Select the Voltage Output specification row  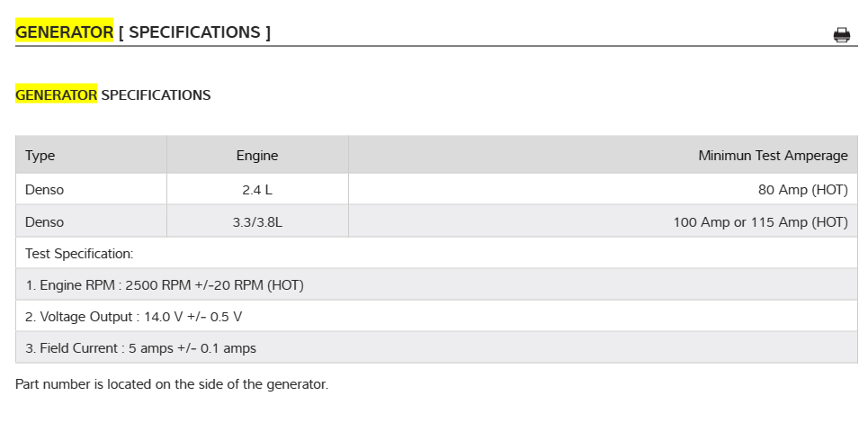click(134, 317)
